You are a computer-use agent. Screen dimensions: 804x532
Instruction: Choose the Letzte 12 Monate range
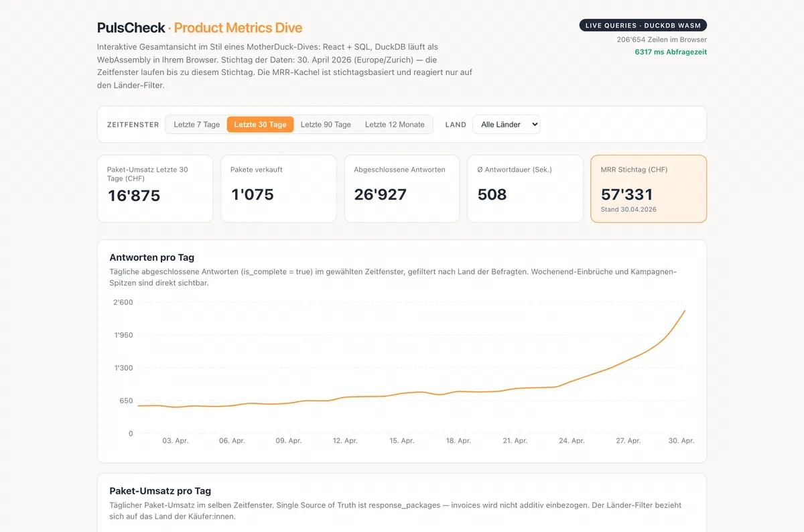coord(395,125)
